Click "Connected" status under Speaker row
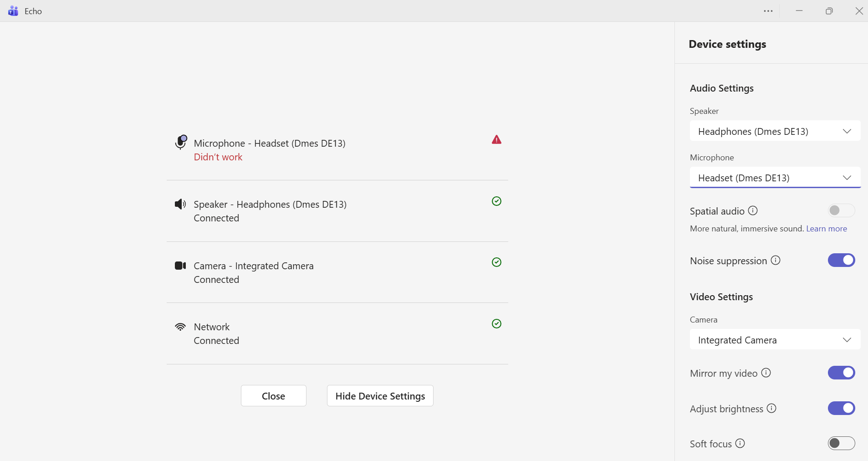The width and height of the screenshot is (868, 461). pyautogui.click(x=216, y=218)
